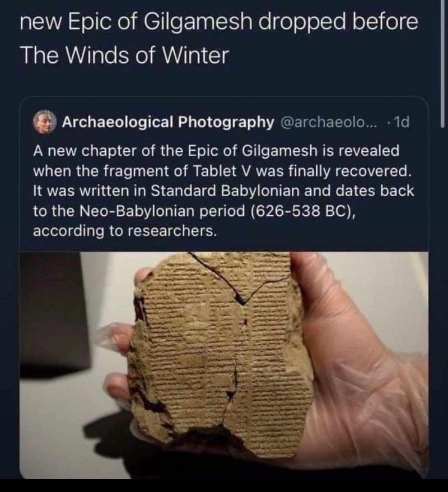Click the 1d timestamp on quoted tweet
The image size is (448, 492).
(x=402, y=122)
